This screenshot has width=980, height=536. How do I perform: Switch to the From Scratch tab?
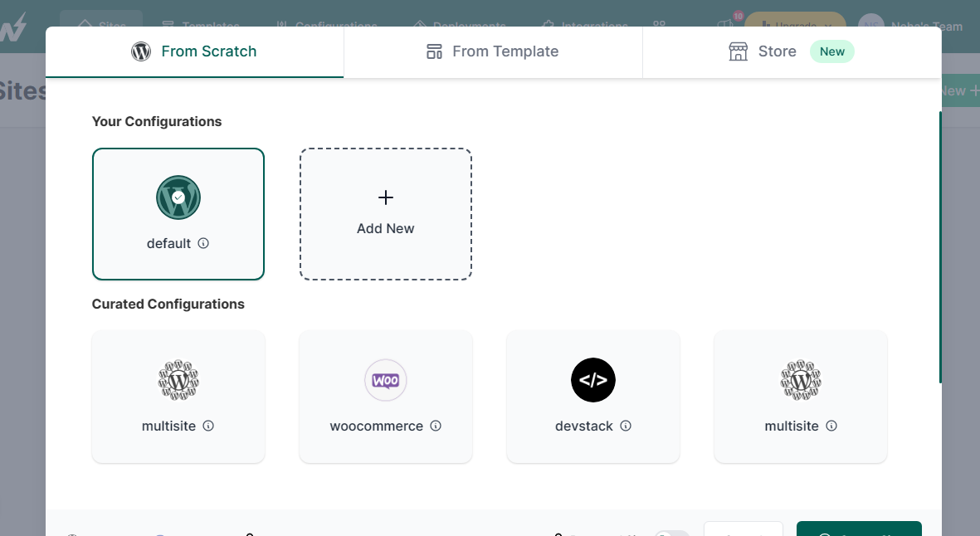[x=194, y=51]
